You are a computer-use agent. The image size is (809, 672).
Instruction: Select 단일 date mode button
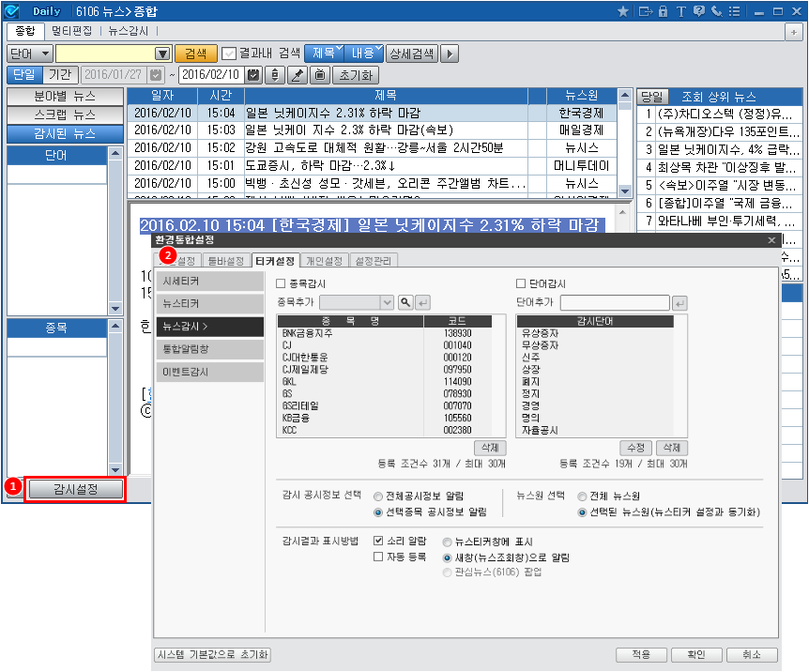click(x=24, y=75)
